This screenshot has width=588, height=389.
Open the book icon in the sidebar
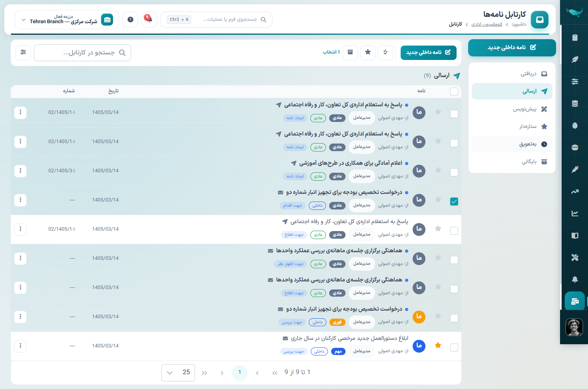click(x=575, y=235)
